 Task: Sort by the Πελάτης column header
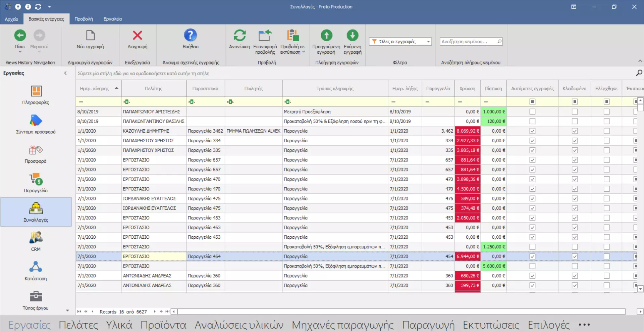coord(154,89)
